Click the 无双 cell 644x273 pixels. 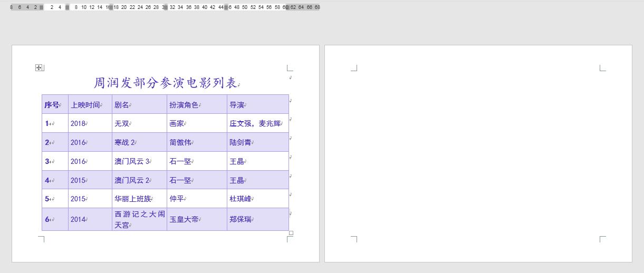139,123
